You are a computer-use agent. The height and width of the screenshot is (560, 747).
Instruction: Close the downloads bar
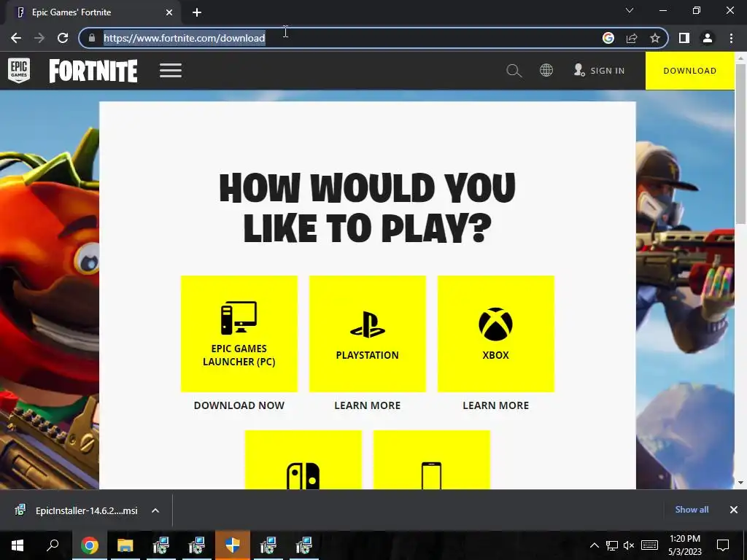tap(734, 510)
